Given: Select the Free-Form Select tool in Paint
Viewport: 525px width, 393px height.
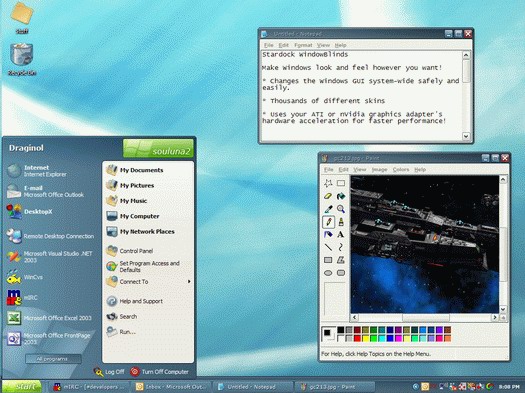Looking at the screenshot, I should click(328, 183).
